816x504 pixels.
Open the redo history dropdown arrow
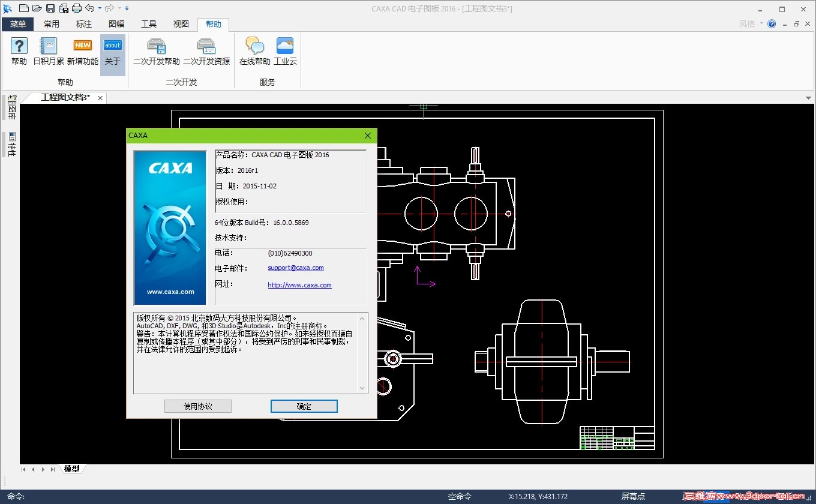[119, 8]
